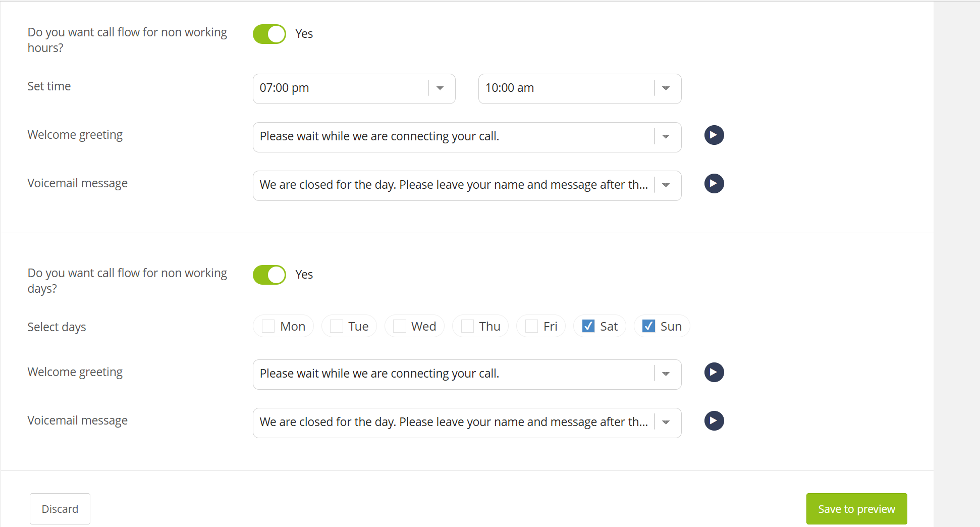980x527 pixels.
Task: Tick the Fri checkbox
Action: tap(531, 326)
